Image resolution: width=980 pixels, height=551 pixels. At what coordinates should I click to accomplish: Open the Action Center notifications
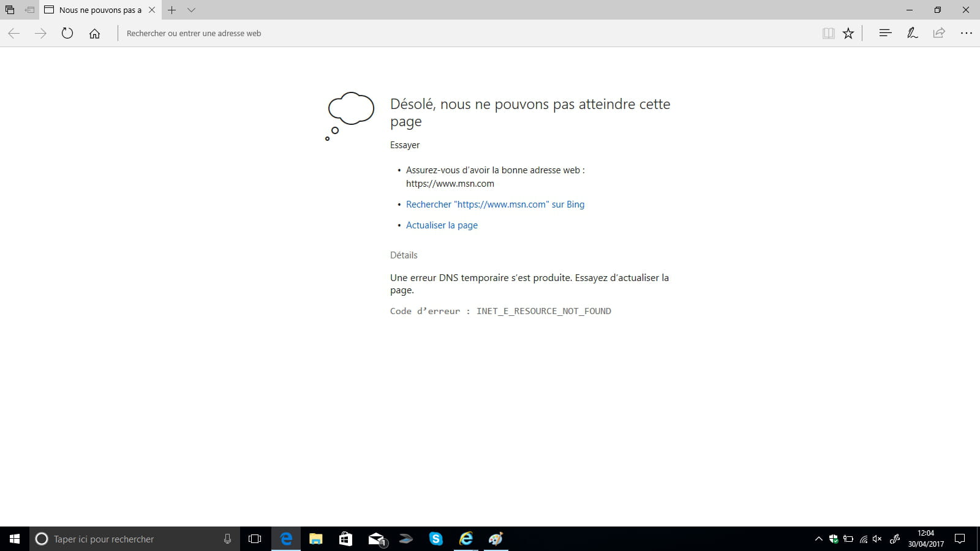(960, 539)
